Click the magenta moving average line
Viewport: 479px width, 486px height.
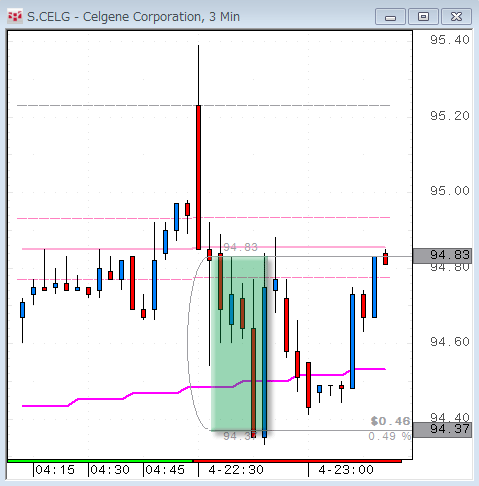click(204, 387)
